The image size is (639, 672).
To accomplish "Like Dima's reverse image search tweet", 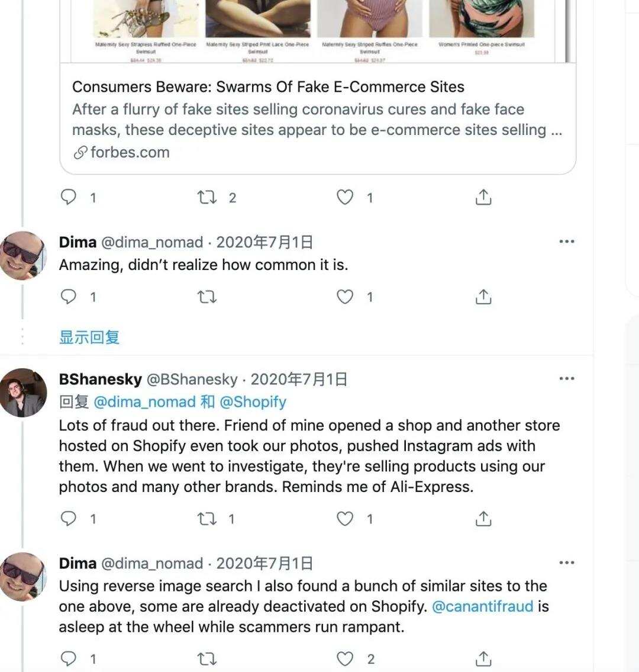I will (345, 658).
